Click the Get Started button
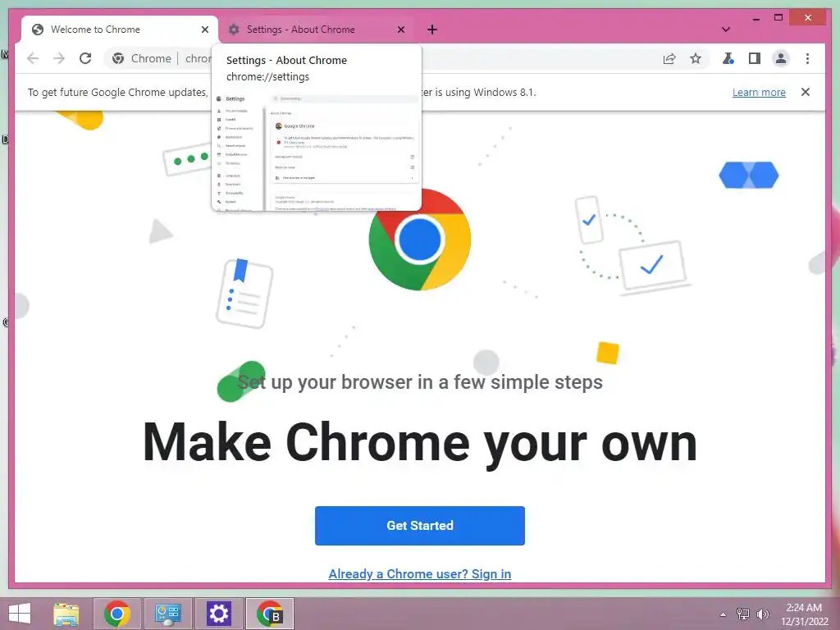The width and height of the screenshot is (840, 630). (419, 526)
